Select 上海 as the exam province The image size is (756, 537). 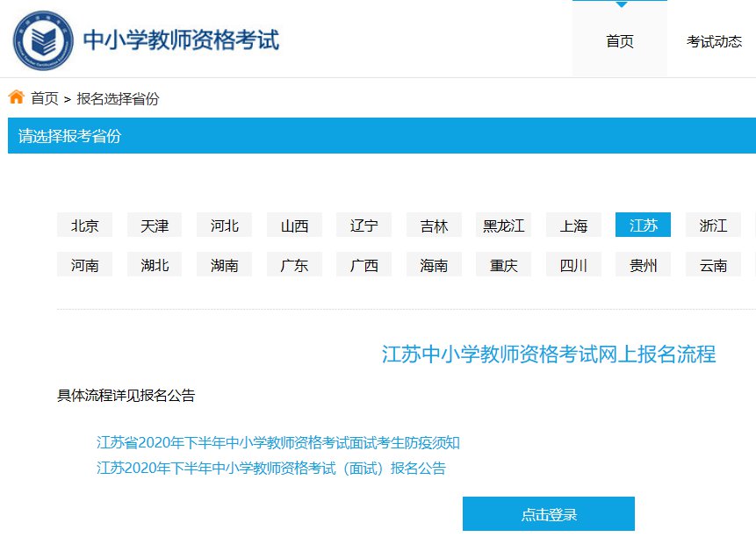click(573, 226)
